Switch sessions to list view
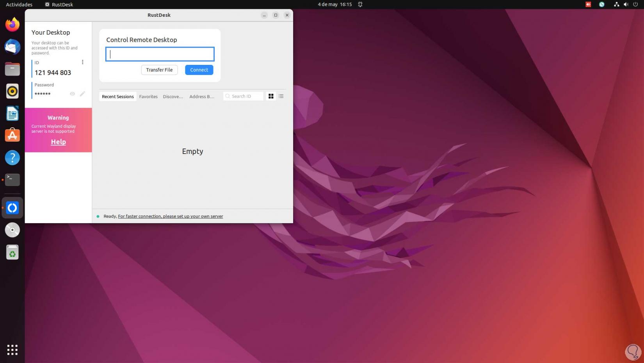 [281, 96]
